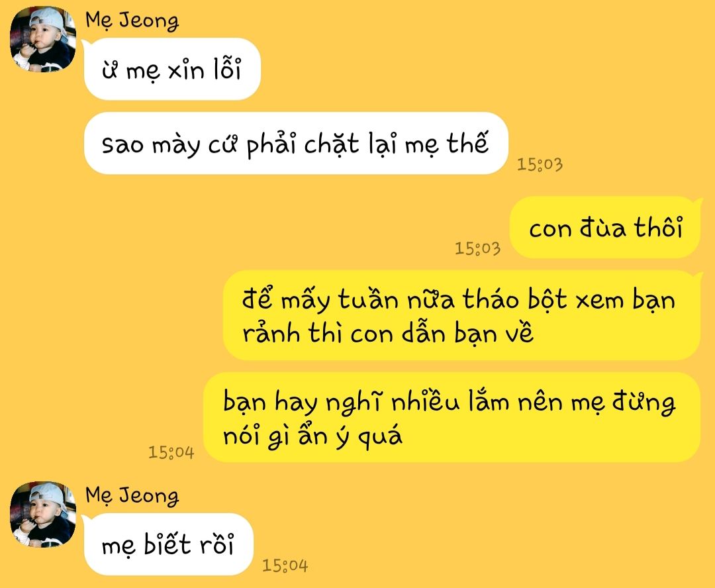Select sender name Mẹ Jeong above 'ừ mẹ xin lỗi'

click(x=132, y=21)
